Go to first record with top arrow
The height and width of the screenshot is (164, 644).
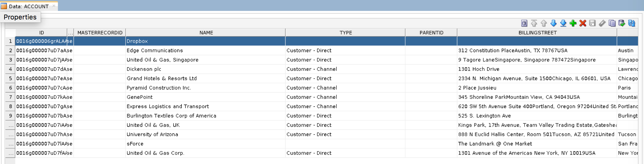pos(534,23)
